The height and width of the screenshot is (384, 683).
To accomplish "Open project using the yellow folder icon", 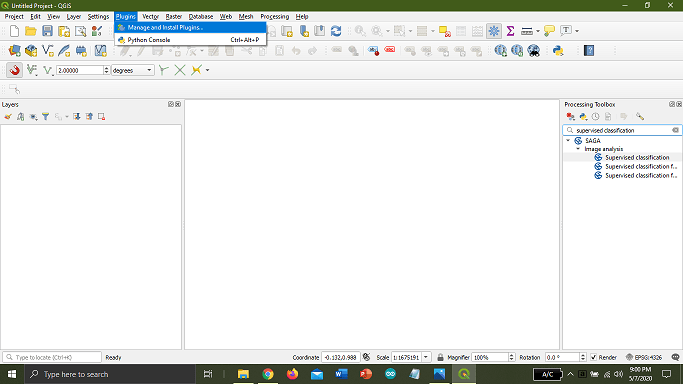I will pyautogui.click(x=30, y=31).
